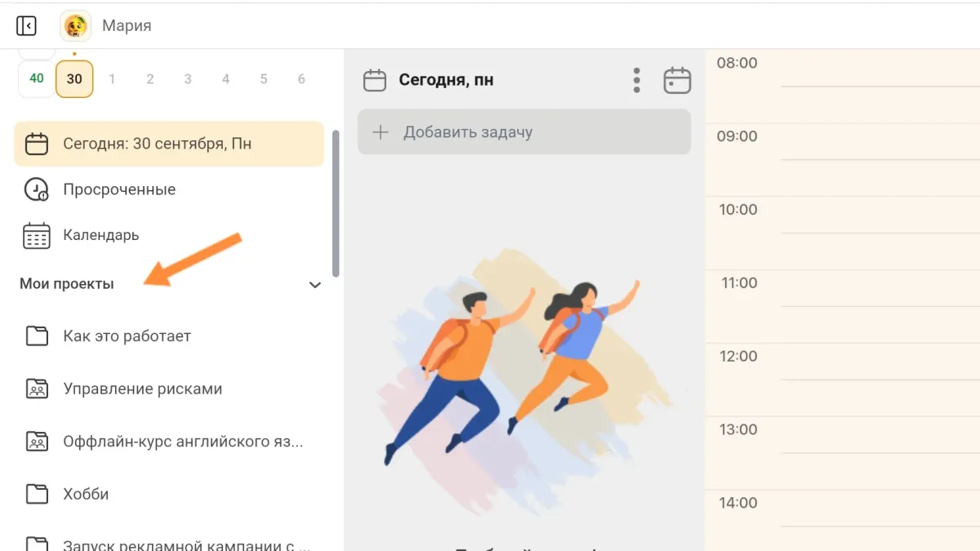Open Оффлайн-курс английского языка project
Screen dimensions: 980x551
(183, 442)
